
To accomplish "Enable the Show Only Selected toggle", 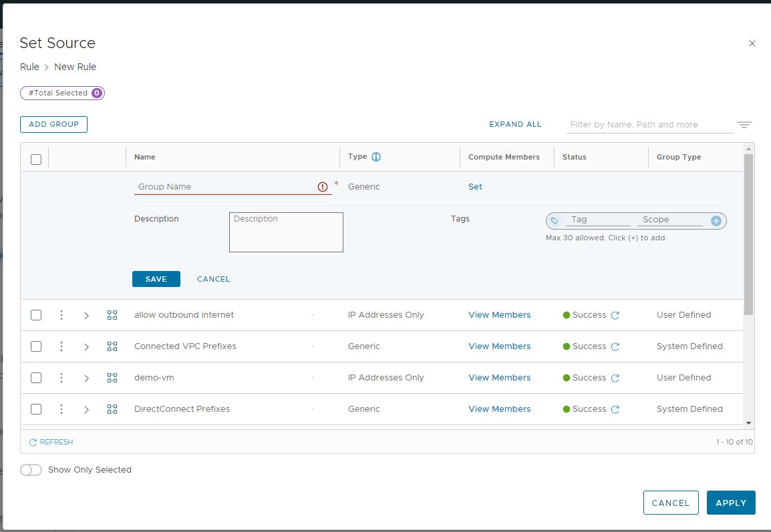I will [31, 470].
